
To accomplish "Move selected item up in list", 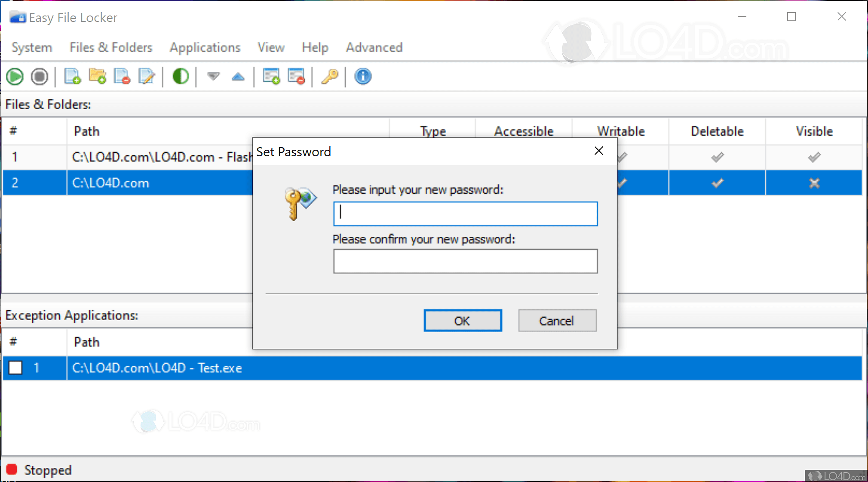I will tap(238, 76).
